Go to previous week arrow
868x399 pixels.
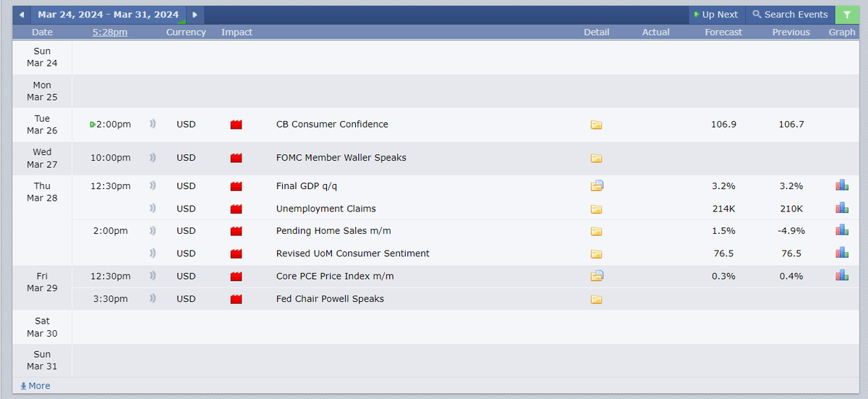point(22,14)
